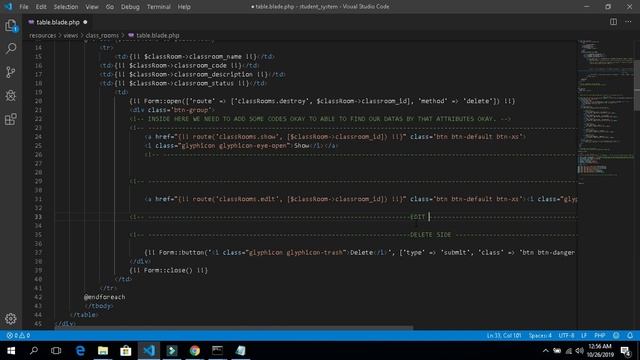Click 'classRooms.show' route text on line 24

click(248, 137)
